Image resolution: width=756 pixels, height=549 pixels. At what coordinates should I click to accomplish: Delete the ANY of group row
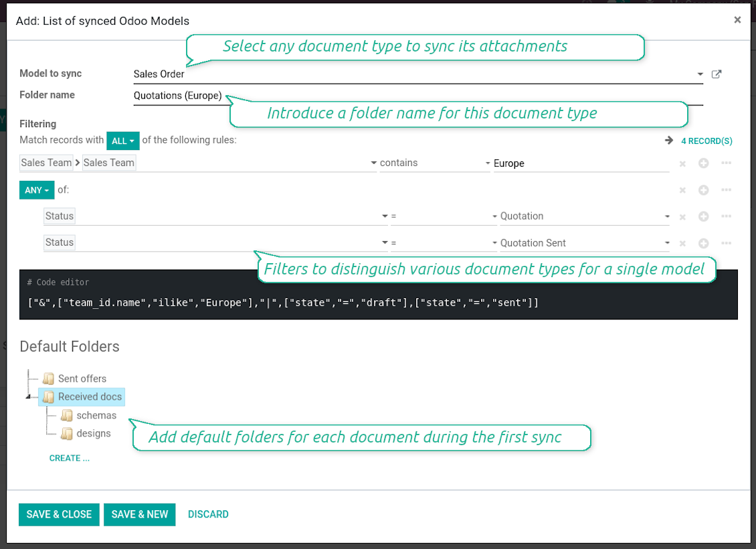click(682, 190)
